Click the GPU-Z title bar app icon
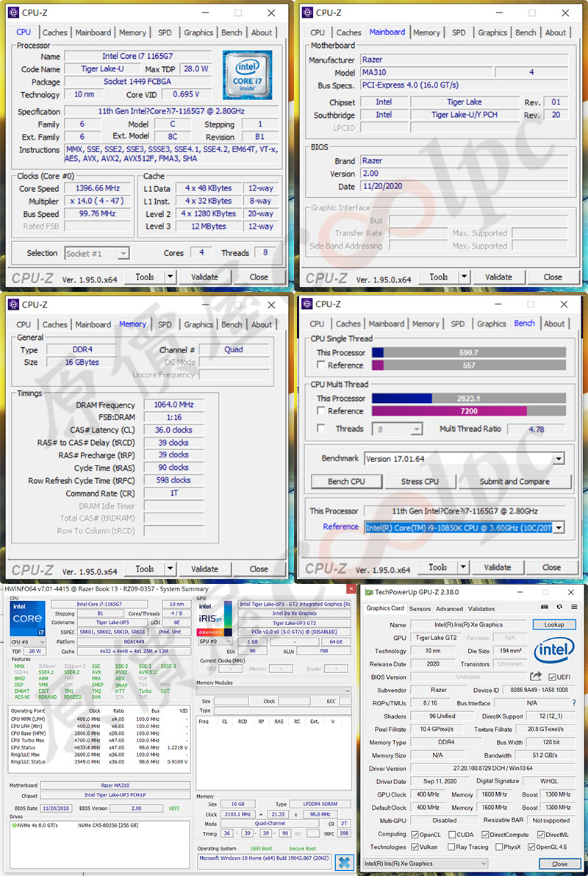 point(368,592)
